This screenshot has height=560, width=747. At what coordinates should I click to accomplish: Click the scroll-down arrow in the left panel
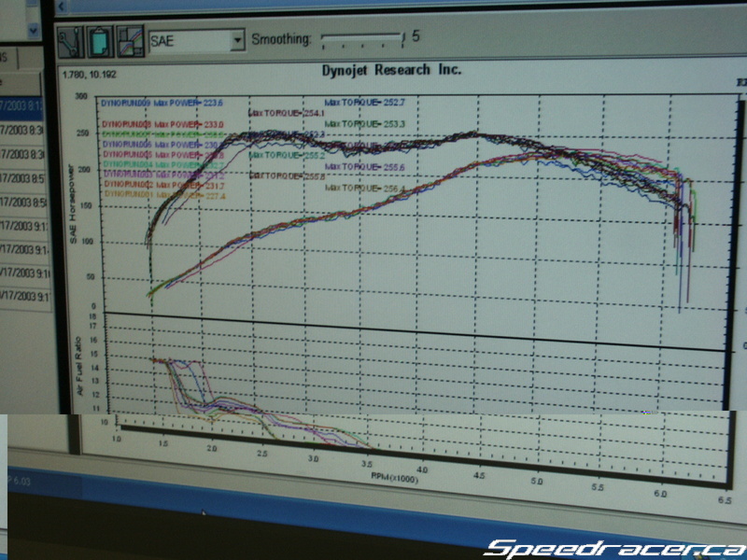click(35, 30)
